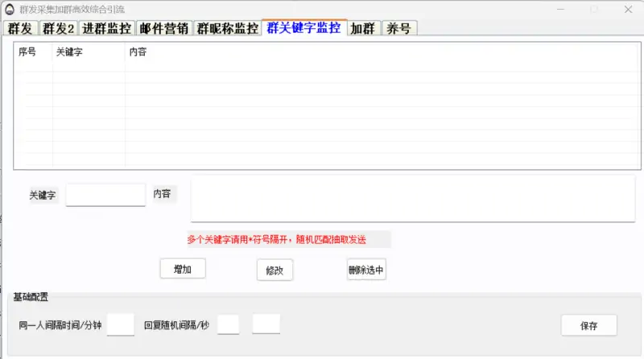
Task: Click the 内容 column header in list
Action: (138, 52)
